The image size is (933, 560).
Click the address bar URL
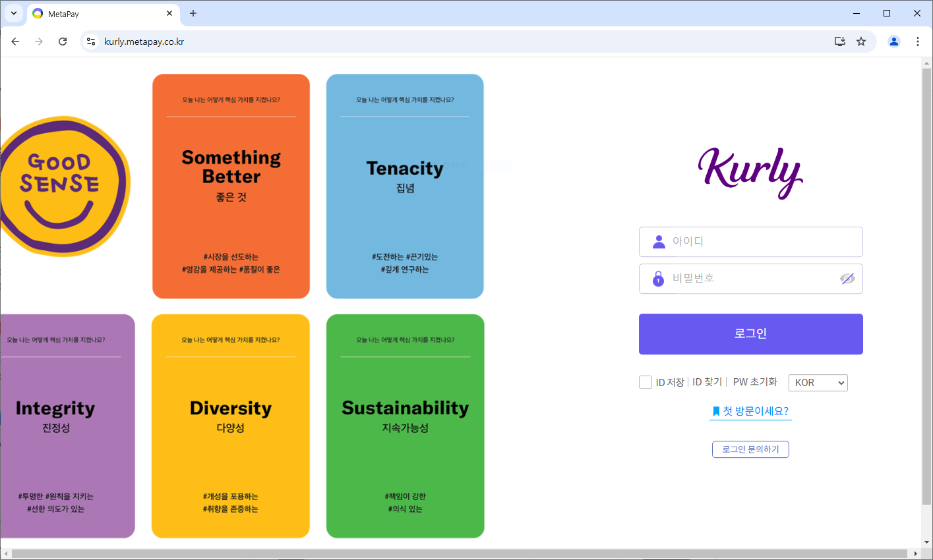pos(144,42)
